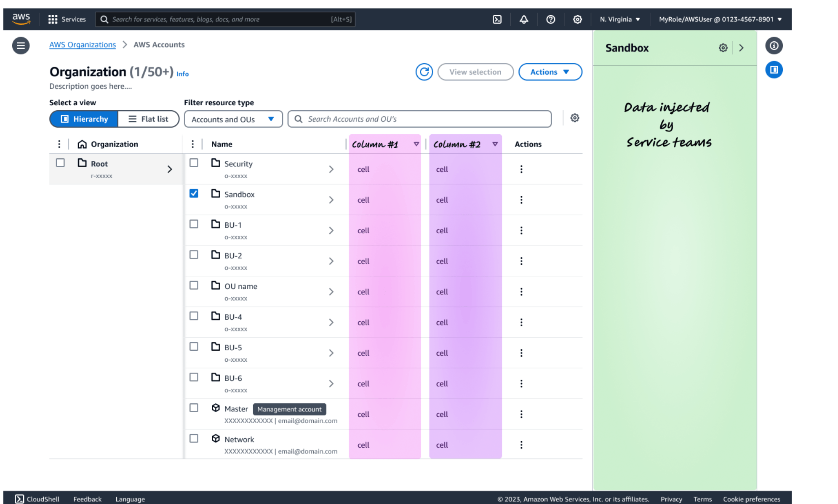
Task: Expand the BU-6 OU chevron
Action: tap(331, 384)
